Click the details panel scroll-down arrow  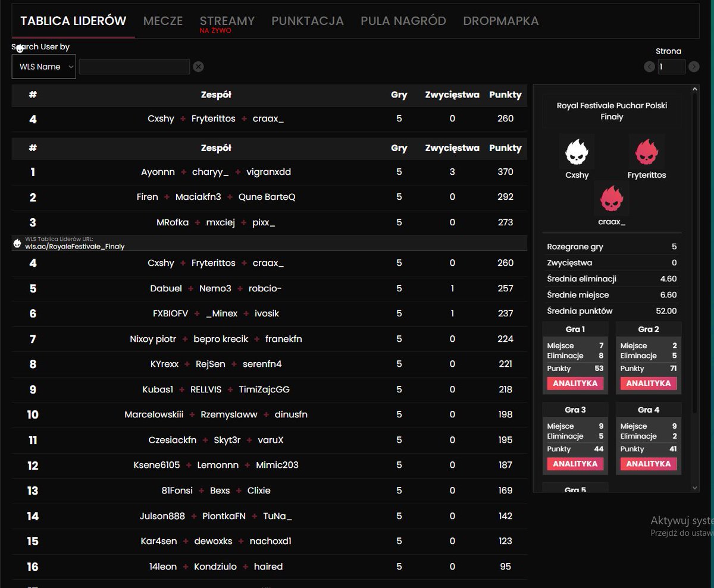click(694, 488)
